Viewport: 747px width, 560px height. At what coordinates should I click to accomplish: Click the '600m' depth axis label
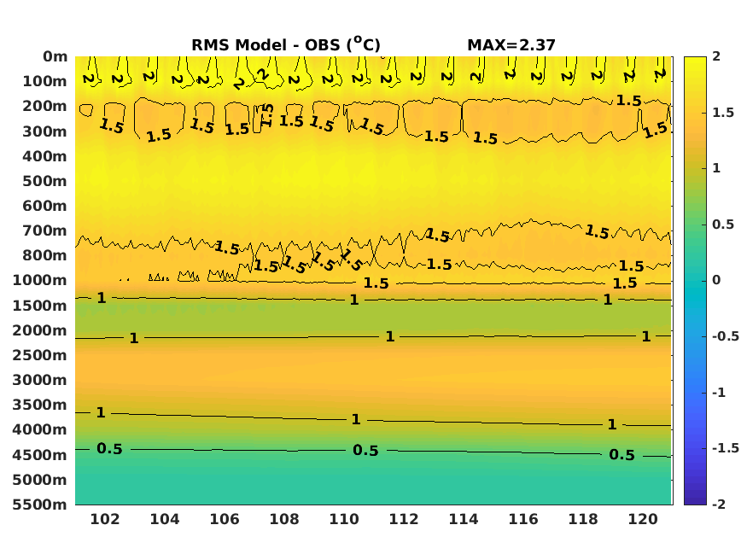tap(44, 206)
